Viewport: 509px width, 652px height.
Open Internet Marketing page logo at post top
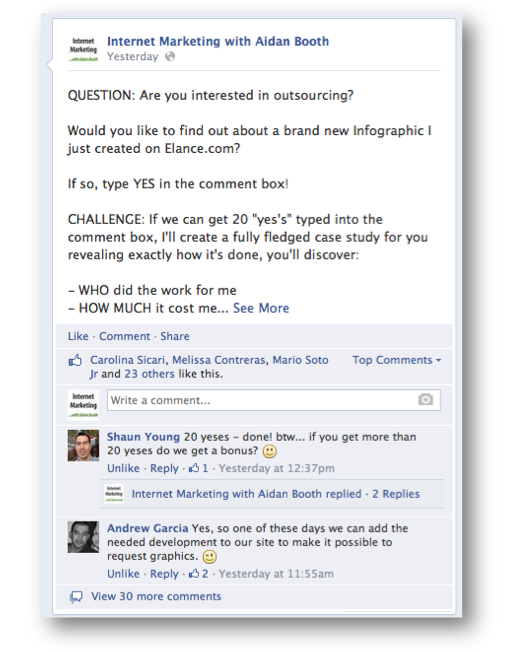(83, 49)
